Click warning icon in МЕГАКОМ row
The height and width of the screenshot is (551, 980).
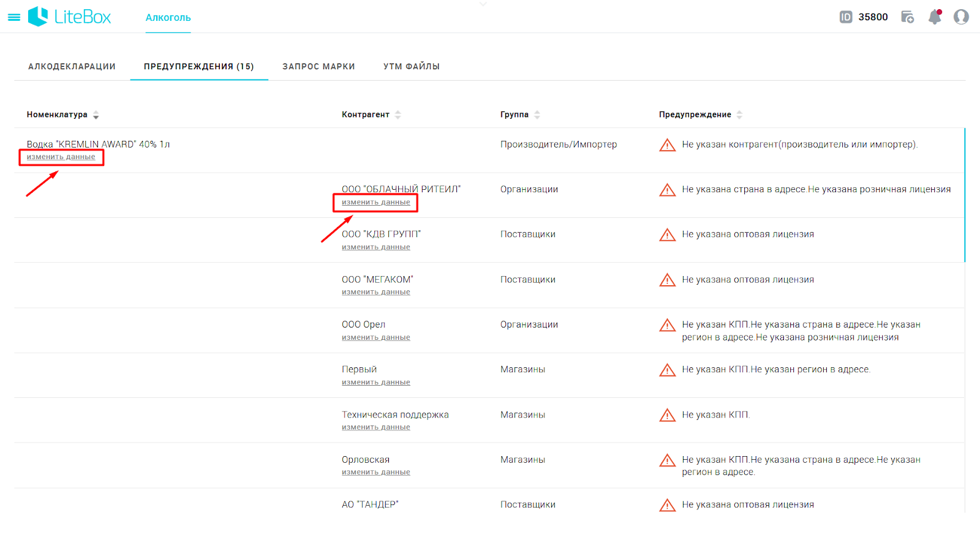pyautogui.click(x=667, y=280)
